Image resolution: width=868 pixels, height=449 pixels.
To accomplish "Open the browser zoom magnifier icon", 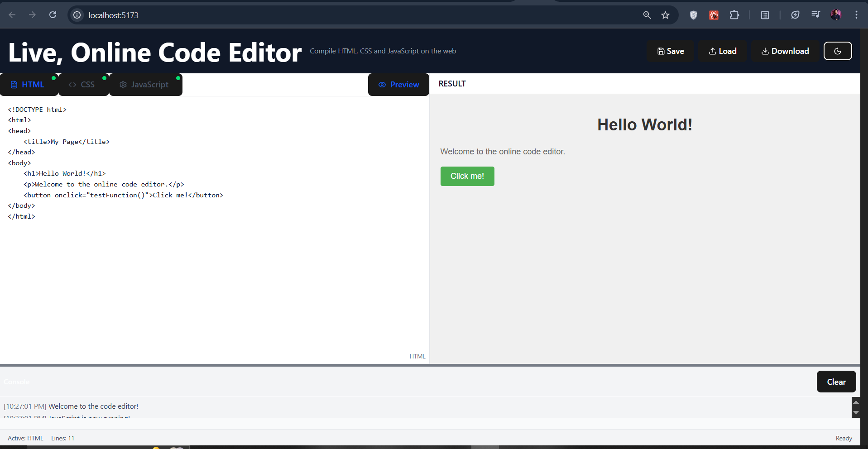I will [x=647, y=15].
